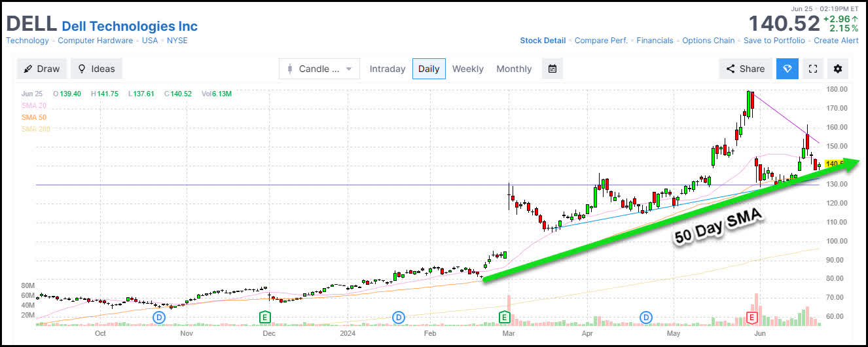Click the Share chart button
This screenshot has height=347, width=868.
[745, 69]
